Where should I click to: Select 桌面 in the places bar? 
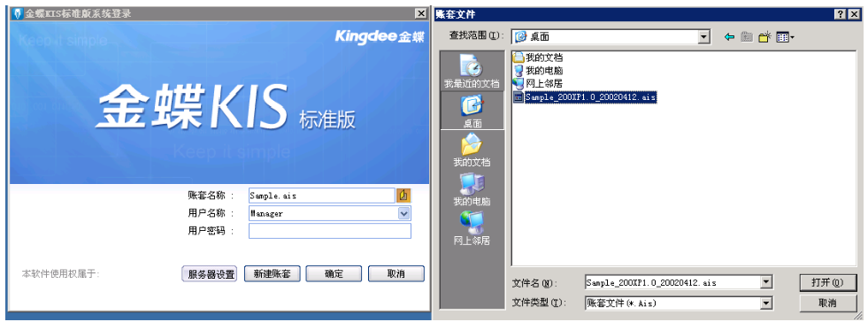click(x=472, y=111)
